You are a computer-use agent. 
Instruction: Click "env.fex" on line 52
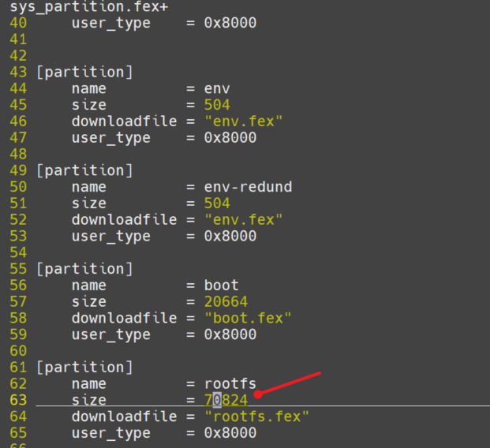point(244,219)
